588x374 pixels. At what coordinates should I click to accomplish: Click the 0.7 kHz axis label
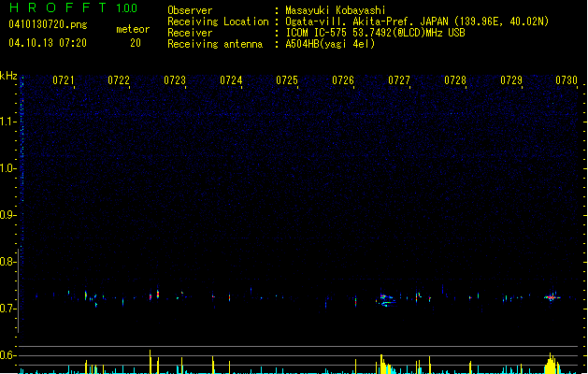[x=7, y=309]
